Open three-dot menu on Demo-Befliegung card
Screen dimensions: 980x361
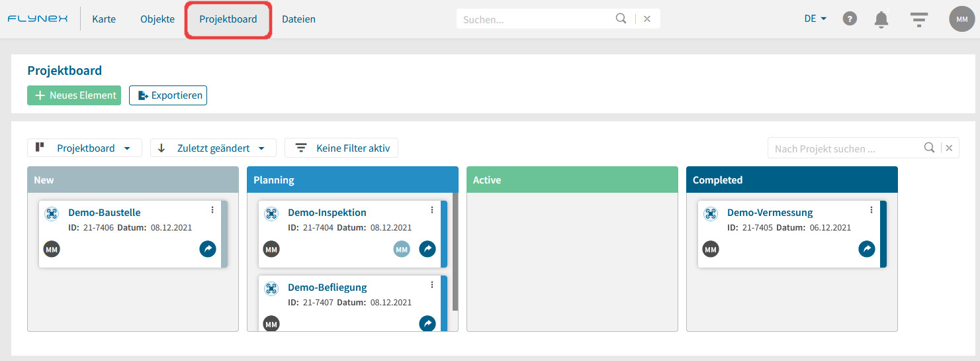[432, 285]
